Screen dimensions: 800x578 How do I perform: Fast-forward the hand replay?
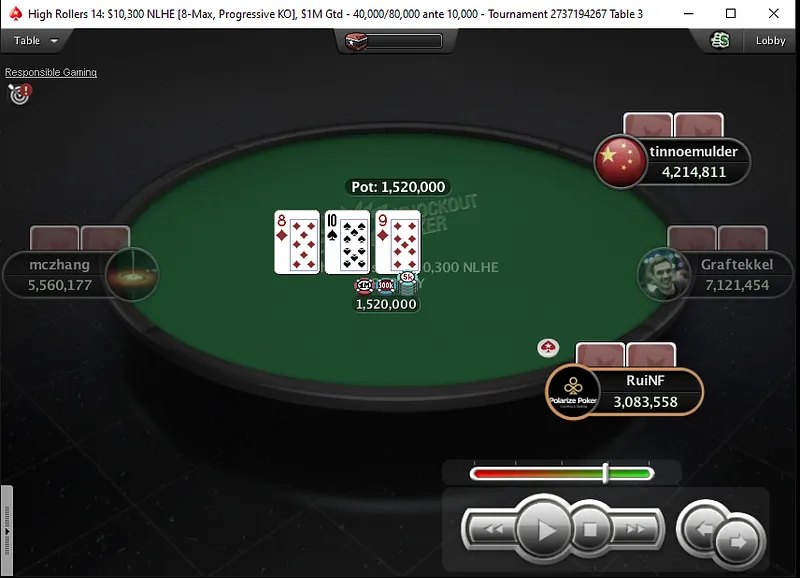[636, 530]
